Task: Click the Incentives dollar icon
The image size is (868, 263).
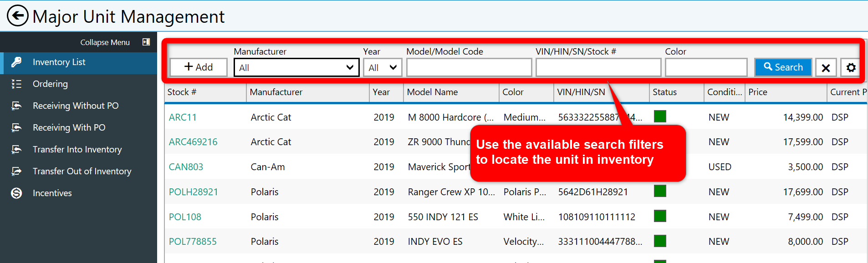Action: click(16, 193)
